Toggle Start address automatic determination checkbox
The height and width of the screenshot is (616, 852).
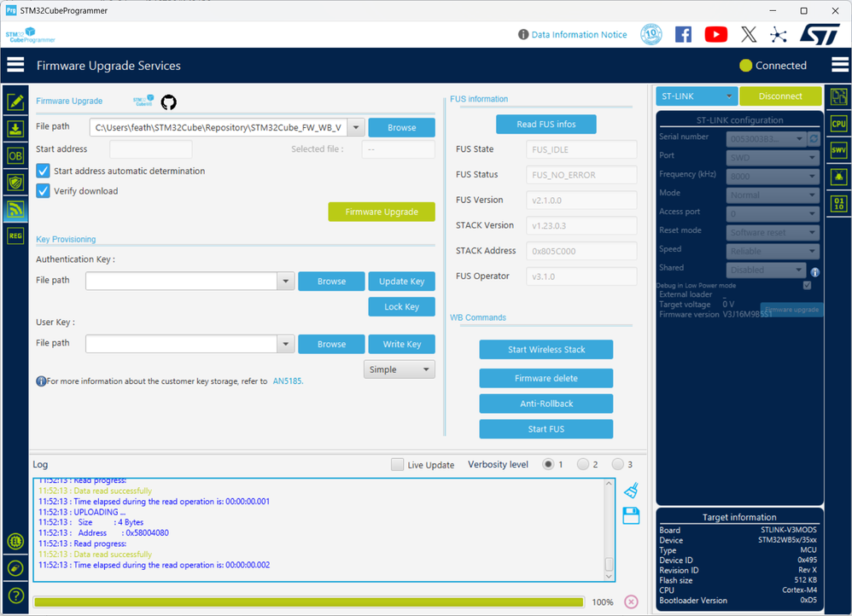click(43, 171)
